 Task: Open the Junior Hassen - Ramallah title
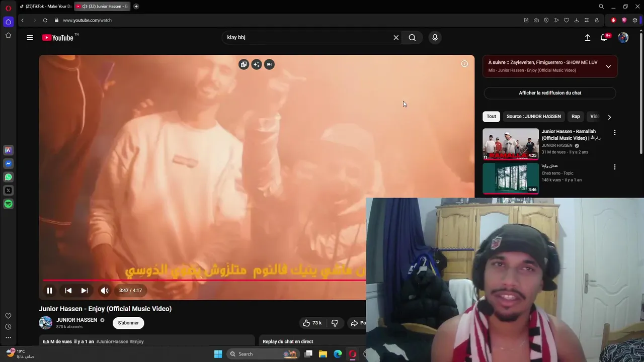click(x=571, y=135)
